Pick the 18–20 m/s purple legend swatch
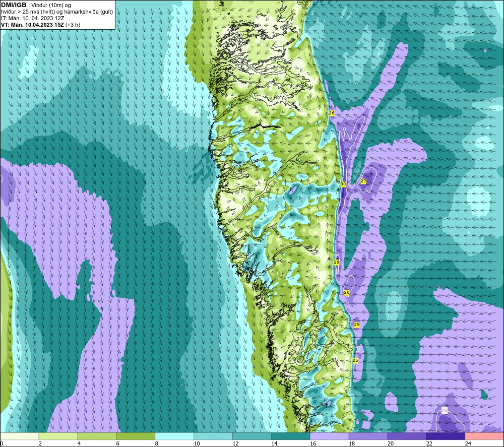 (x=368, y=436)
